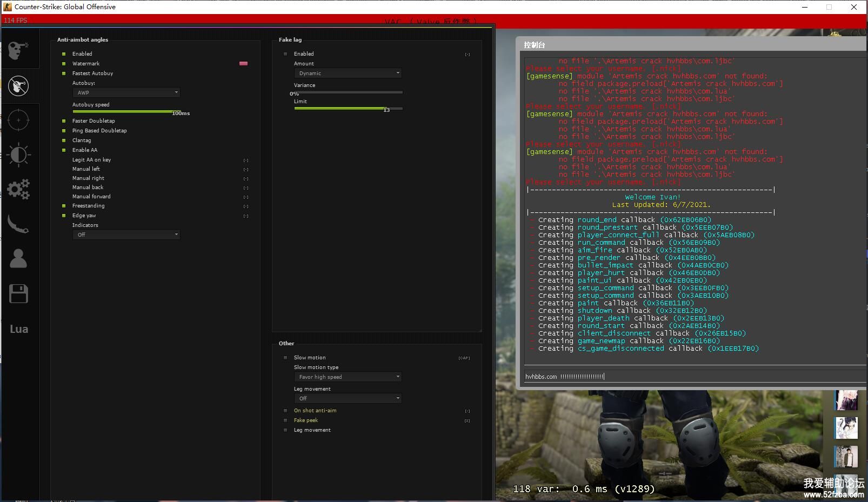Screen dimensions: 868x502
Task: Set hotkey for Edge yaw
Action: coord(246,216)
